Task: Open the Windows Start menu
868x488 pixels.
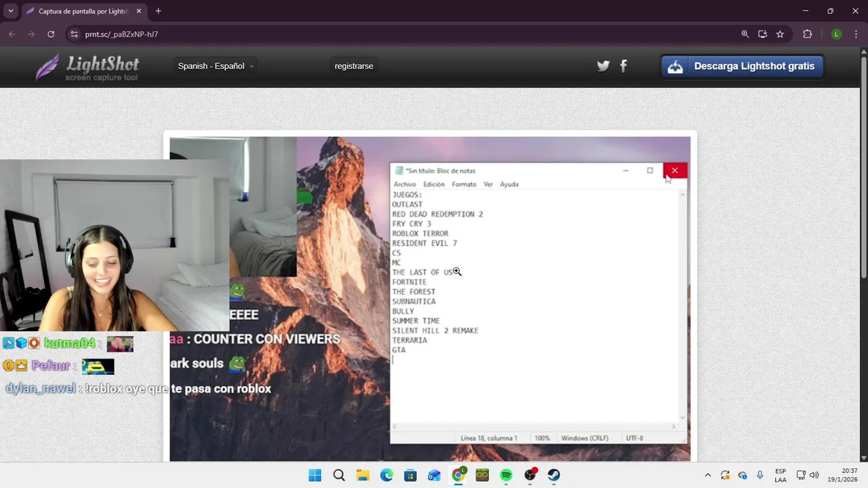Action: pos(315,475)
